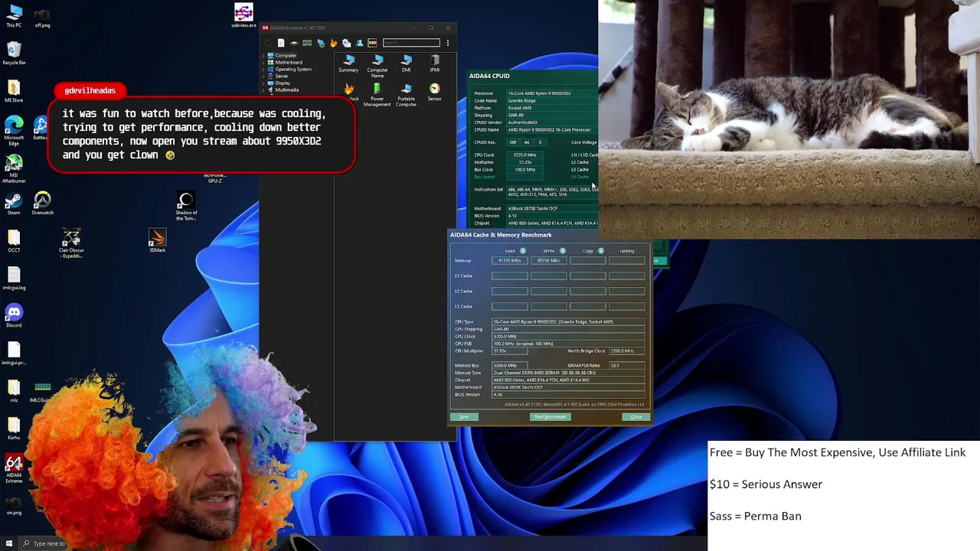The width and height of the screenshot is (980, 551).
Task: Click the Report icon in AIDA64 toolbar
Action: coord(281,43)
